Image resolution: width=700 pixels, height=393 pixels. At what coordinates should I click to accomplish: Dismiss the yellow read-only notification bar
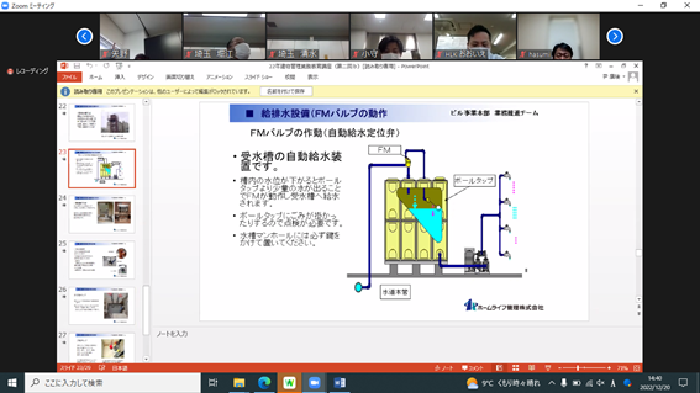tap(636, 92)
